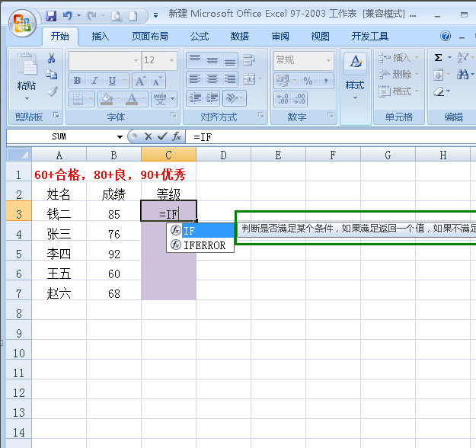The height and width of the screenshot is (448, 476).
Task: Decrease font size with small A
Action: click(x=158, y=81)
